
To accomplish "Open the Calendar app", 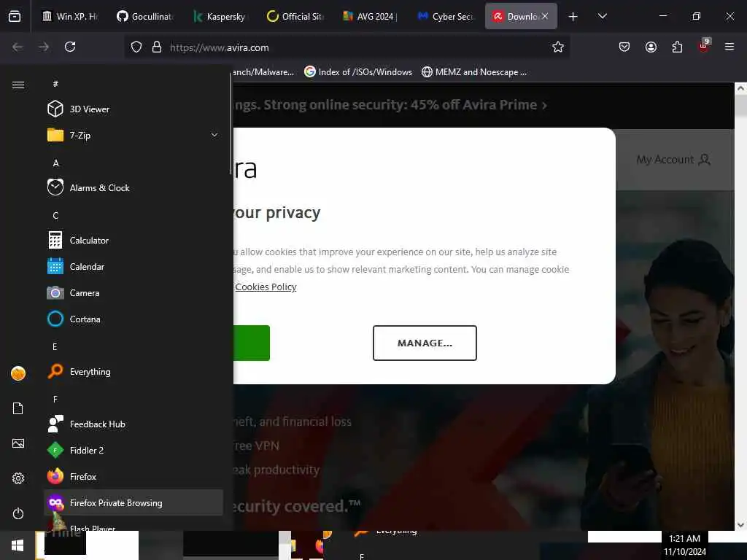I will click(133, 267).
